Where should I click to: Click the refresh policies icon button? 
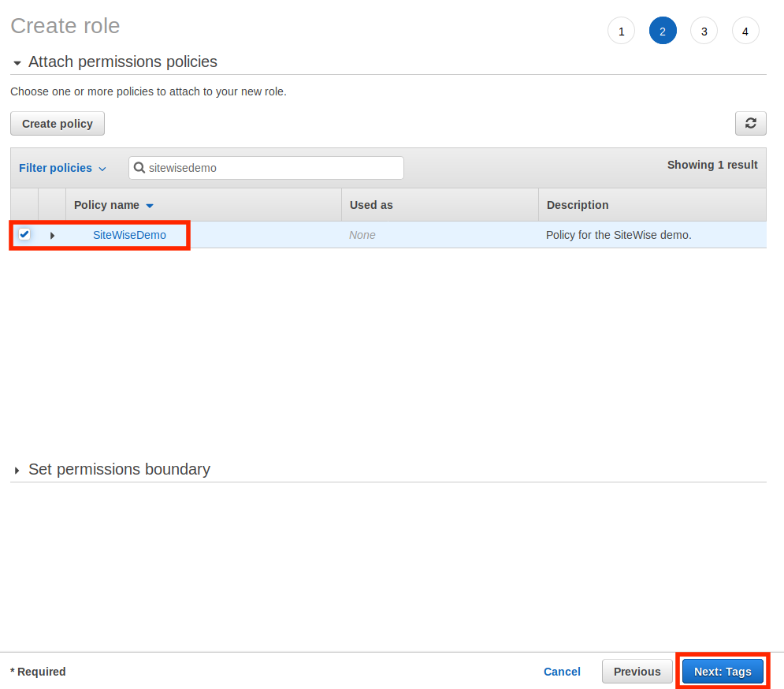[750, 123]
